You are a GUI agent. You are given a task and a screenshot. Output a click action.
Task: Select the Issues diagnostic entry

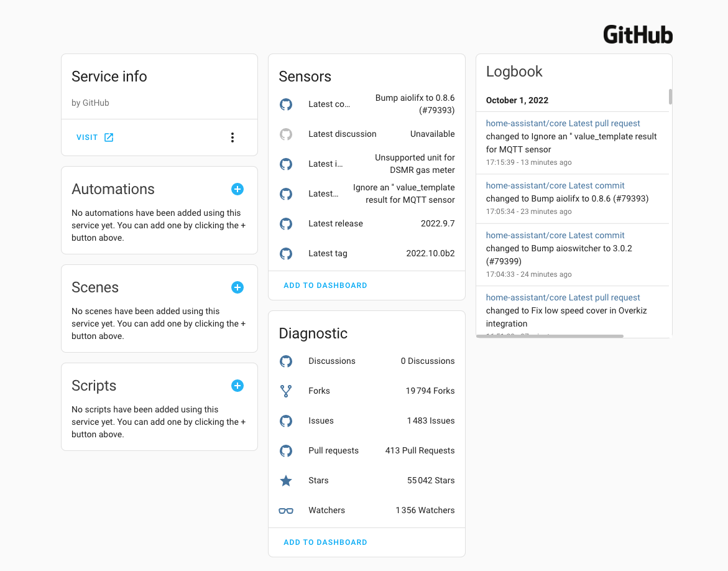pyautogui.click(x=367, y=421)
